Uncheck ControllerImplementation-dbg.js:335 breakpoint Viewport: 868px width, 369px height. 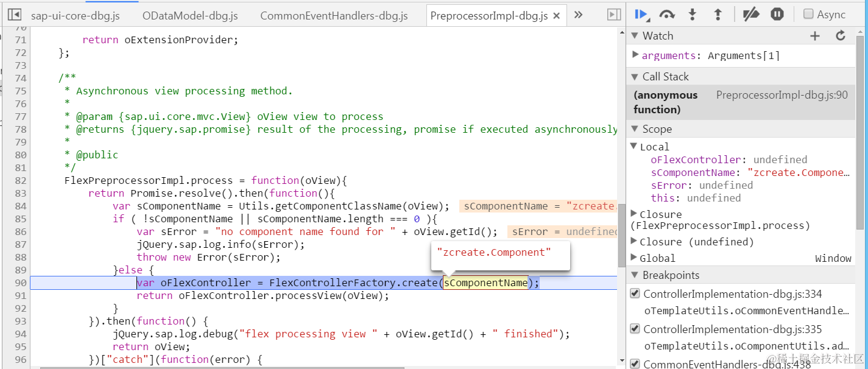coord(635,329)
